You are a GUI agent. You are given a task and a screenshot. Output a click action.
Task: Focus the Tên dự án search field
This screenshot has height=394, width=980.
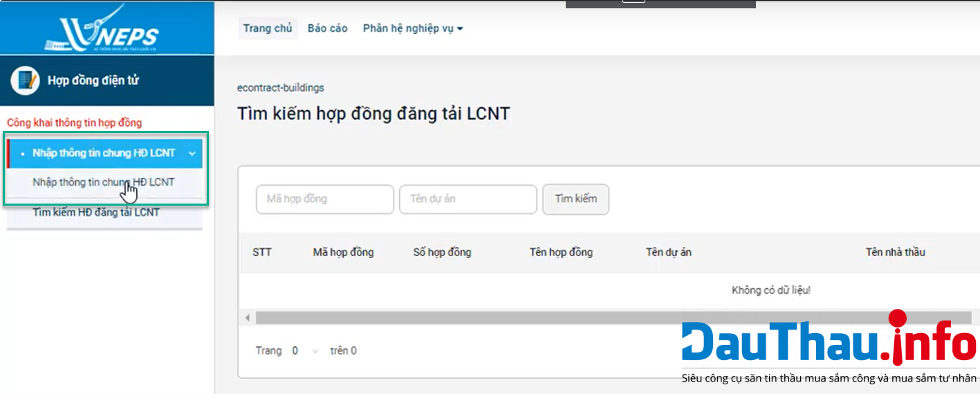pyautogui.click(x=468, y=199)
